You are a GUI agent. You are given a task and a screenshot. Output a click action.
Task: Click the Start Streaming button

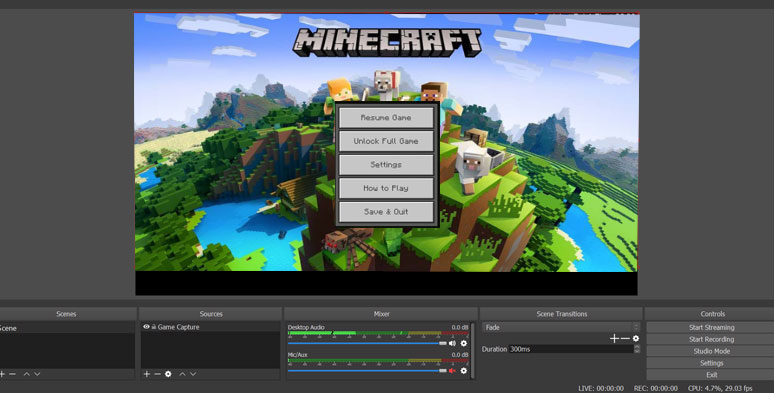coord(711,327)
